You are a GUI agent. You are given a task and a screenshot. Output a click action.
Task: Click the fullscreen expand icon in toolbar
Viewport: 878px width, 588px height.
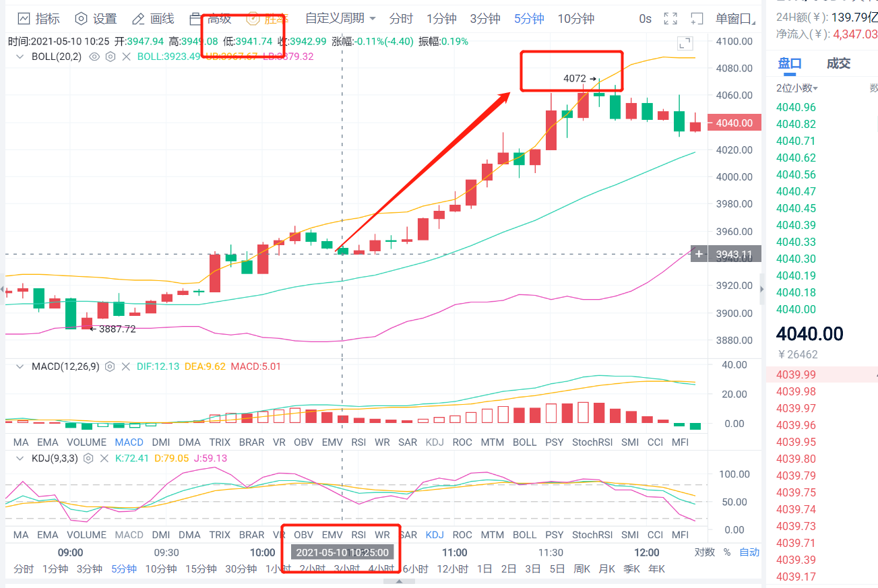(670, 18)
